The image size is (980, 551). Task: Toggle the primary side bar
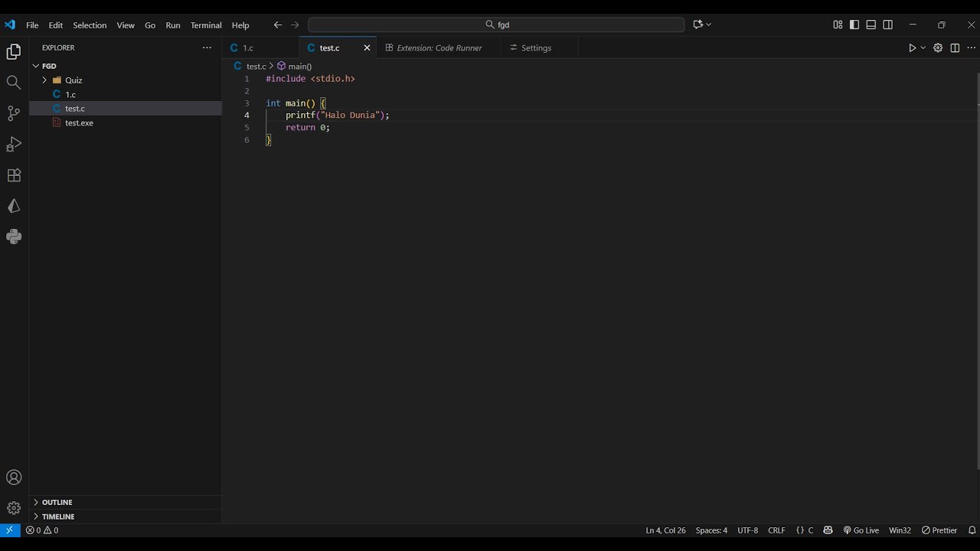pos(854,24)
